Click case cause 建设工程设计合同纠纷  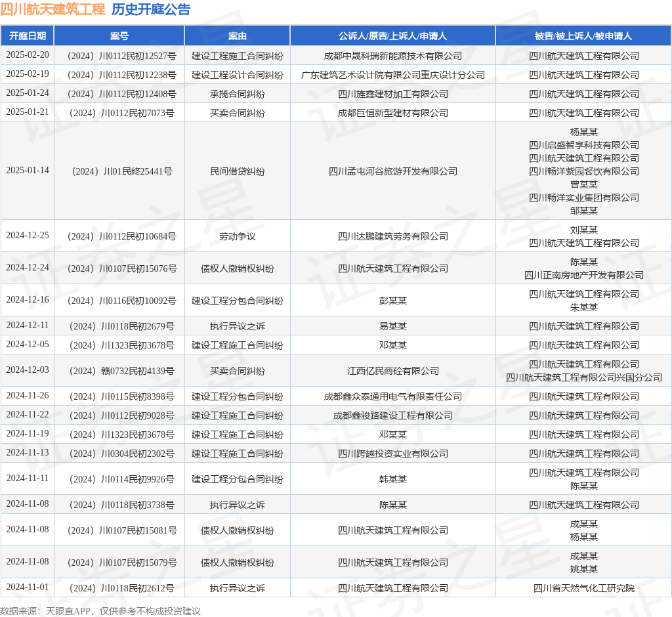[x=238, y=75]
